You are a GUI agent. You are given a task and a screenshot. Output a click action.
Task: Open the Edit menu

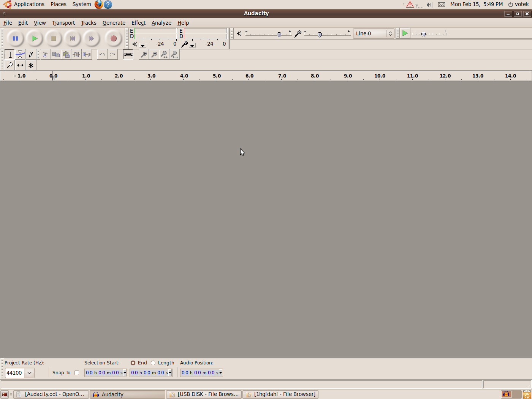23,23
